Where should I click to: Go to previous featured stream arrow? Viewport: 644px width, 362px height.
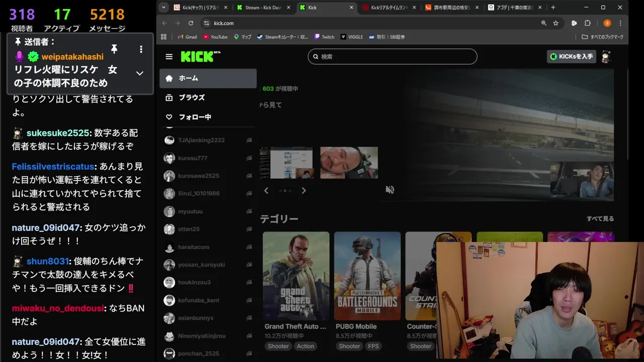point(266,191)
